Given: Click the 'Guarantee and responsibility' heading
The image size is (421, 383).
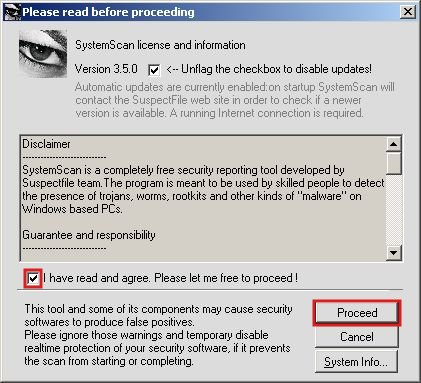Looking at the screenshot, I should coord(89,235).
